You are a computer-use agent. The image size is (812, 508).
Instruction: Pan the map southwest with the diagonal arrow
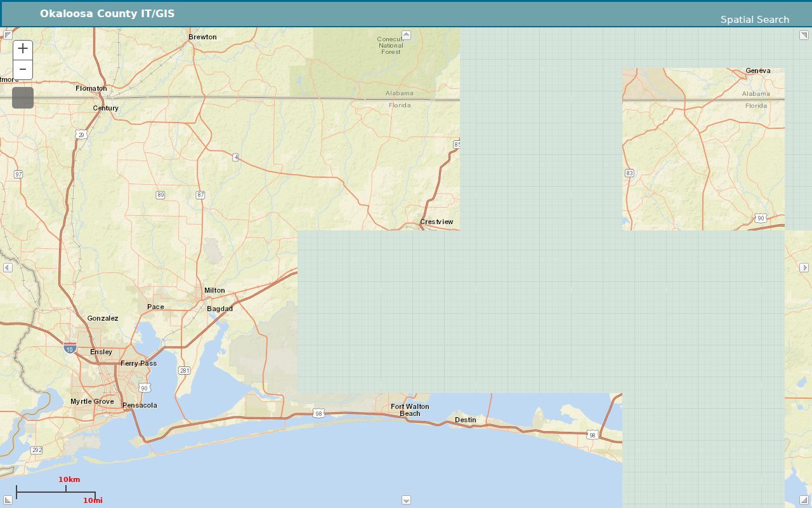pyautogui.click(x=8, y=500)
